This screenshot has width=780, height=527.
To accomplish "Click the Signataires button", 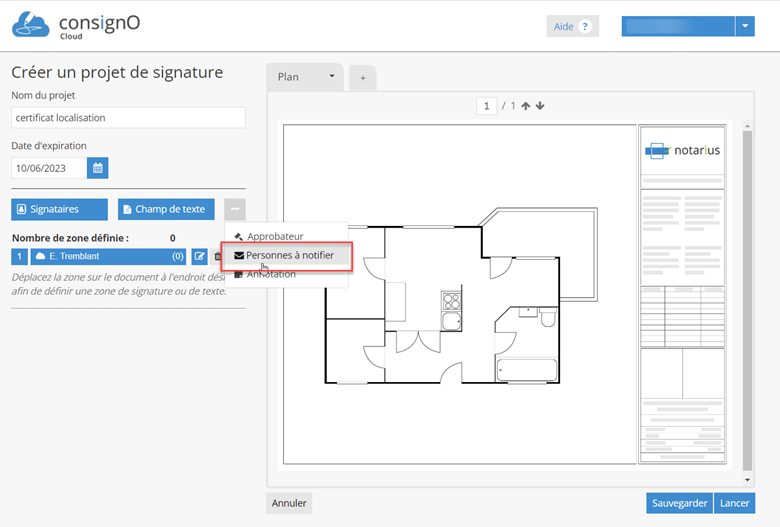I will pyautogui.click(x=59, y=209).
